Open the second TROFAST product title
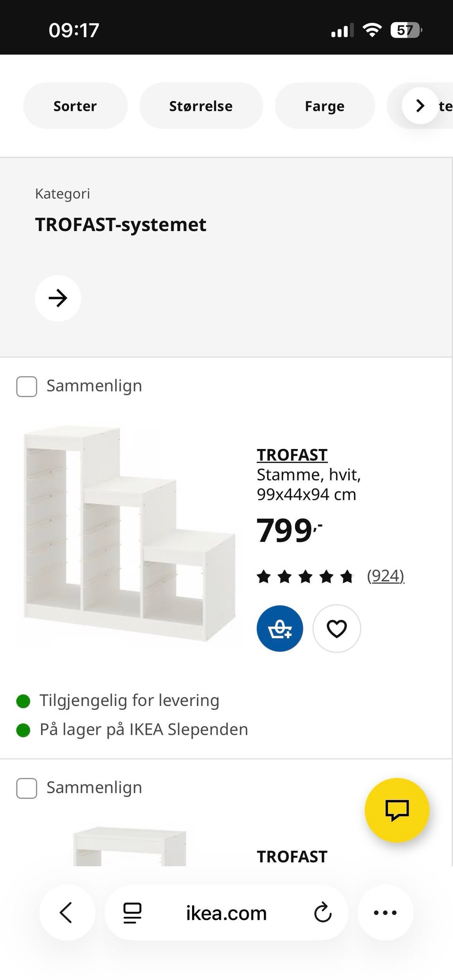453x980 pixels. pyautogui.click(x=292, y=856)
